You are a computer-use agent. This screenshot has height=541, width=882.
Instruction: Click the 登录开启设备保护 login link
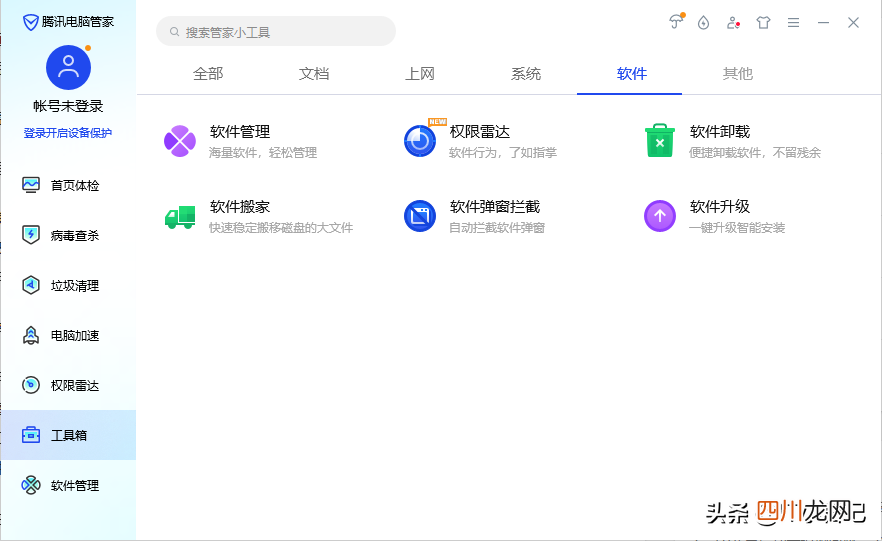coord(68,133)
